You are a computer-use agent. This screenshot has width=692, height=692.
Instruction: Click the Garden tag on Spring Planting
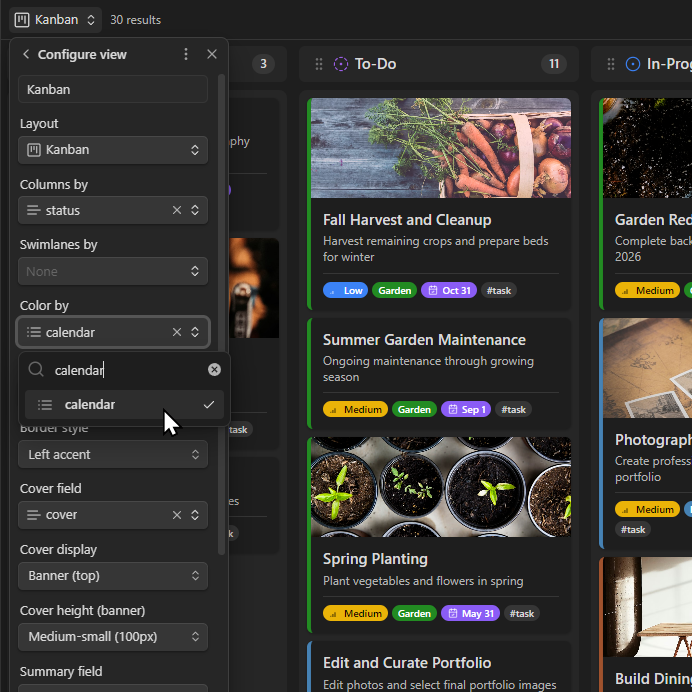coord(414,613)
